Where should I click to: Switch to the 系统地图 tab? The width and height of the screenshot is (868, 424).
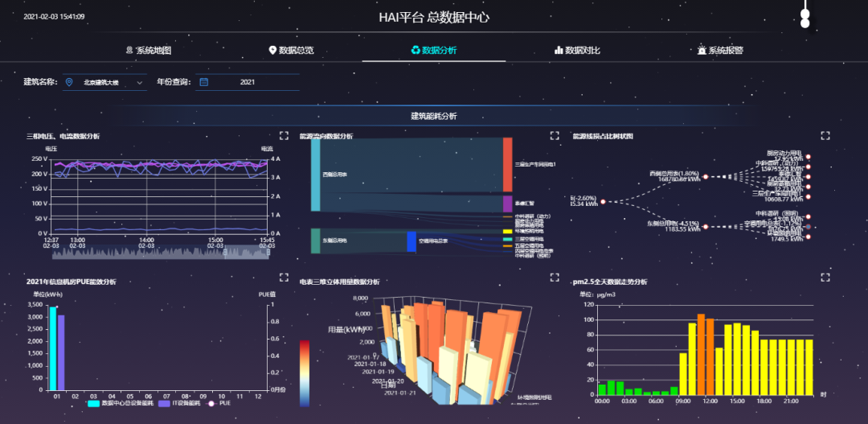coord(149,50)
